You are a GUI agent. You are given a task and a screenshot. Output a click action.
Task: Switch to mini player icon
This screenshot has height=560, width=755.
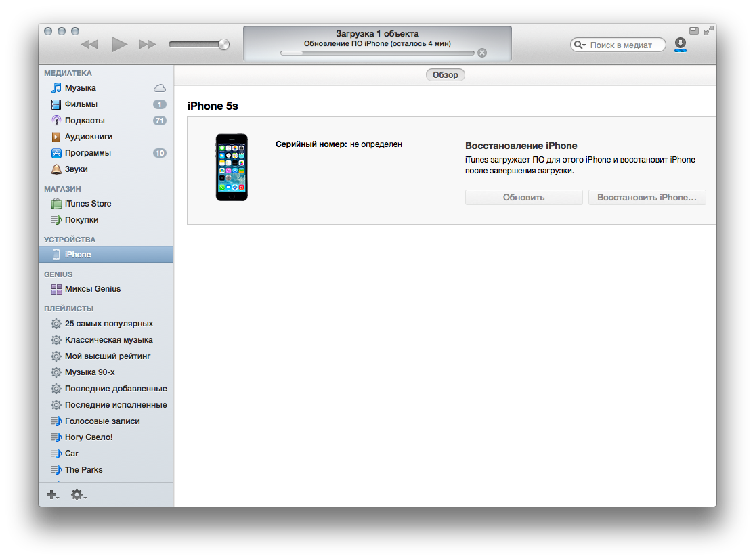click(x=694, y=31)
